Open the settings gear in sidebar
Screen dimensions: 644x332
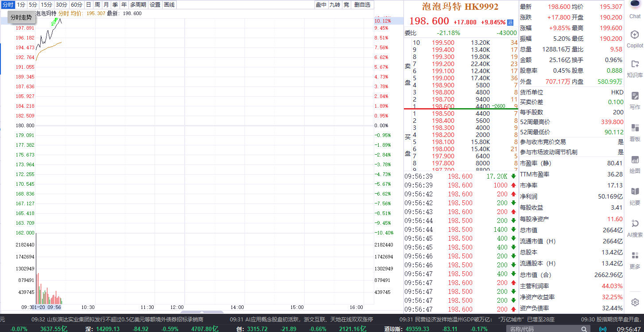pos(635,302)
